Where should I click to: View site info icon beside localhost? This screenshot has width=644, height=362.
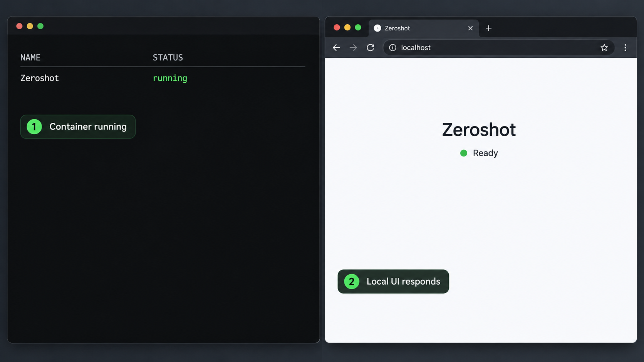pyautogui.click(x=392, y=48)
